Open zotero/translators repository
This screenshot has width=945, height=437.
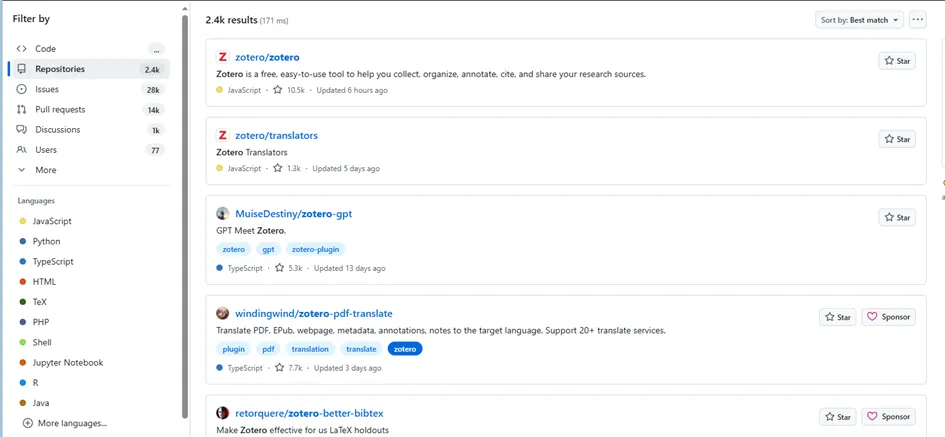276,136
